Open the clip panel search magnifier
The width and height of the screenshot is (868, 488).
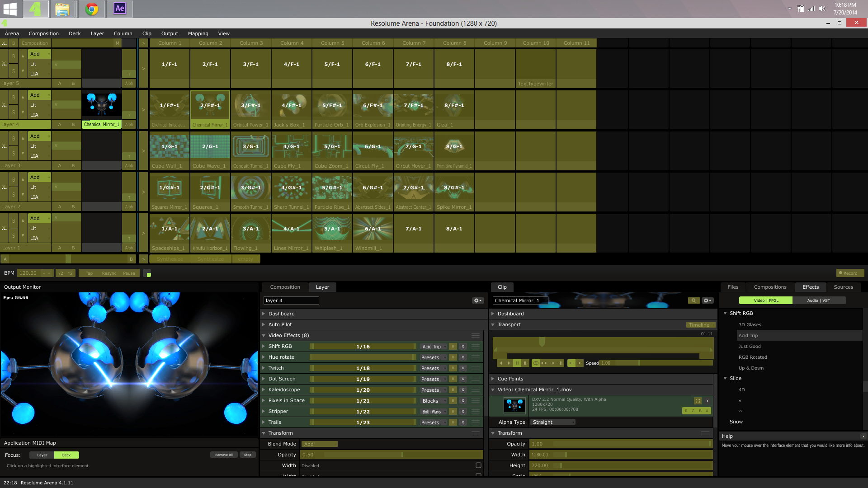click(693, 300)
